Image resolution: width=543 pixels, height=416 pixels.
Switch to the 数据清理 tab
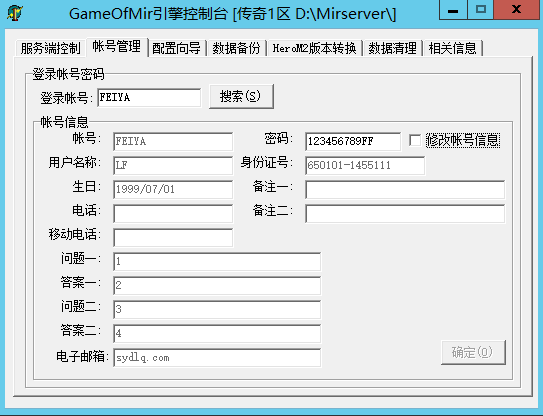click(392, 48)
